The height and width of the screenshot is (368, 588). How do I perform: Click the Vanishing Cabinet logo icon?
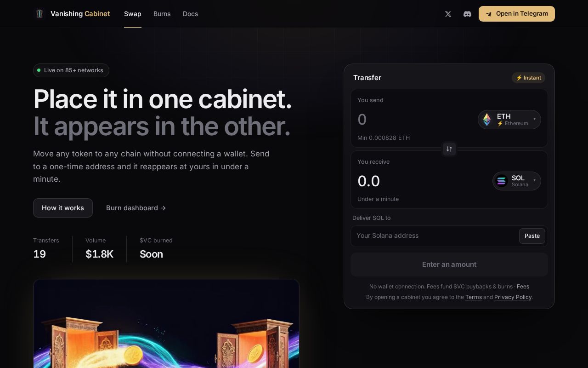(x=40, y=14)
